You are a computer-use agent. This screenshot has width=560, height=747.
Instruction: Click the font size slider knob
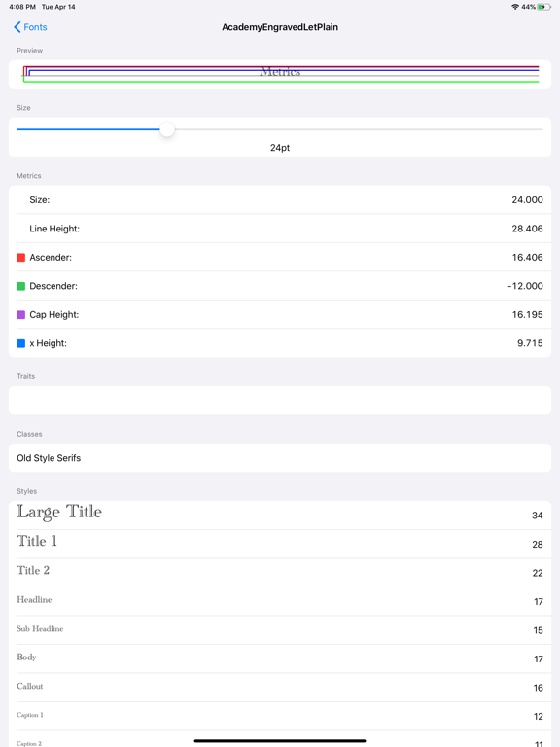167,129
